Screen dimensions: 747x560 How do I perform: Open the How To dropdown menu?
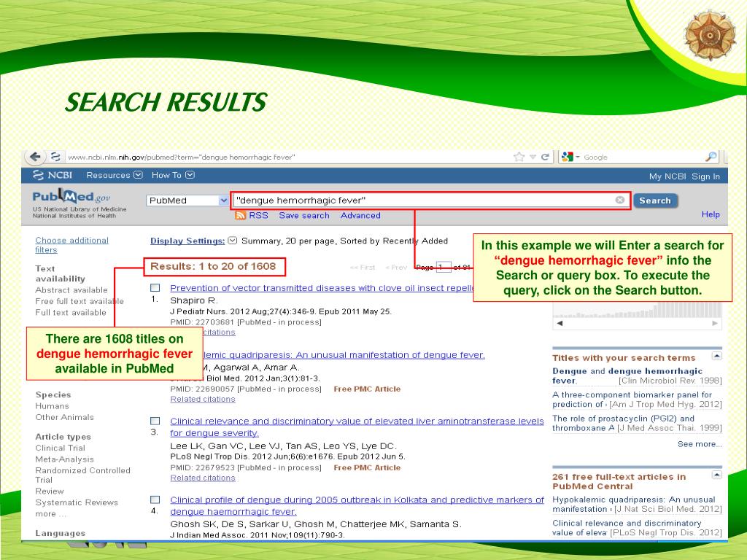(172, 175)
